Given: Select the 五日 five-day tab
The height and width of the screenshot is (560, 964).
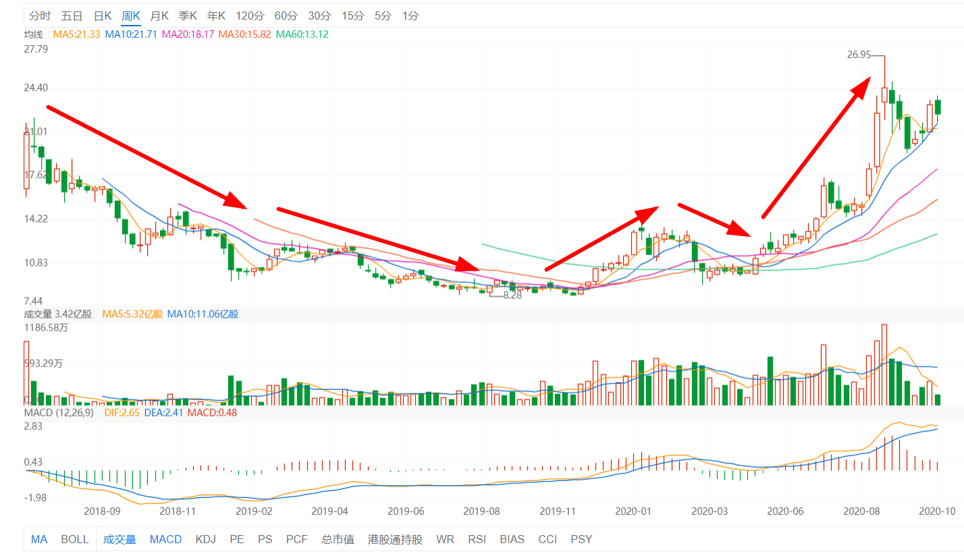Looking at the screenshot, I should tap(72, 16).
